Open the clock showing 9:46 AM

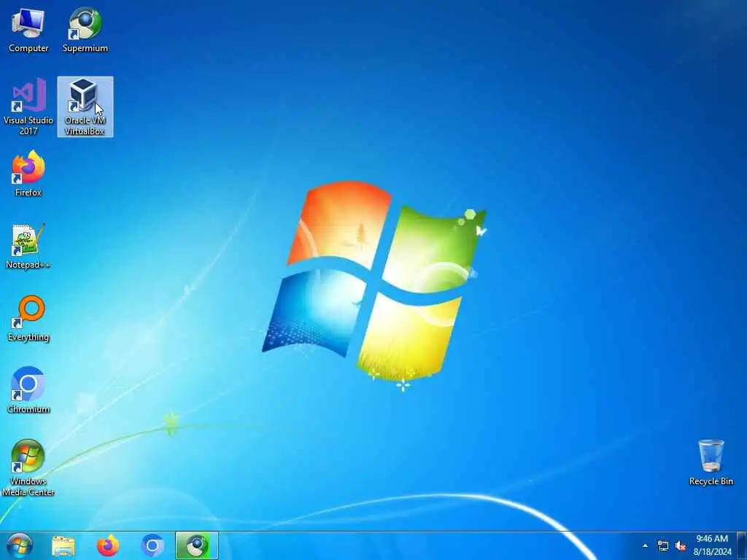click(x=712, y=545)
